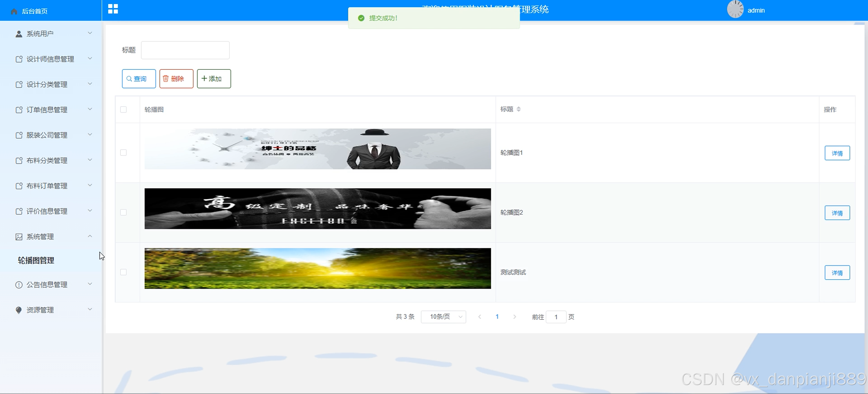Click the grid menu icon in header
The width and height of the screenshot is (868, 394).
click(113, 9)
